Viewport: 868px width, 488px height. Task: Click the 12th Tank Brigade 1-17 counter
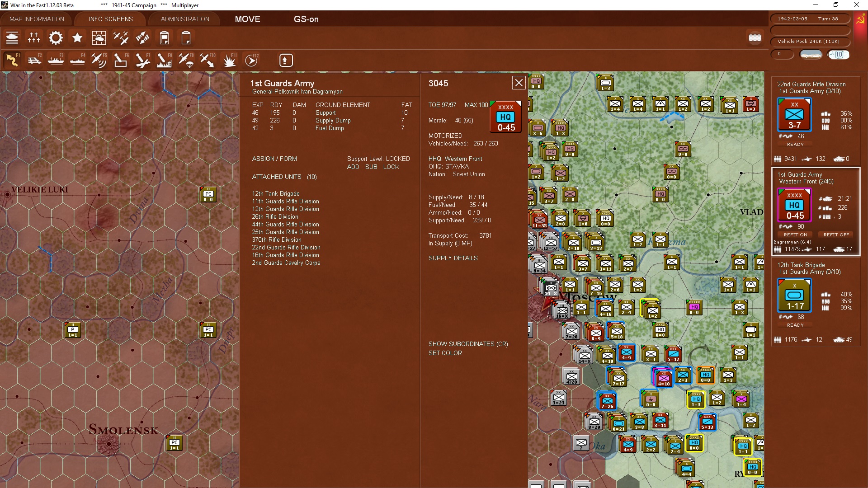pos(794,296)
